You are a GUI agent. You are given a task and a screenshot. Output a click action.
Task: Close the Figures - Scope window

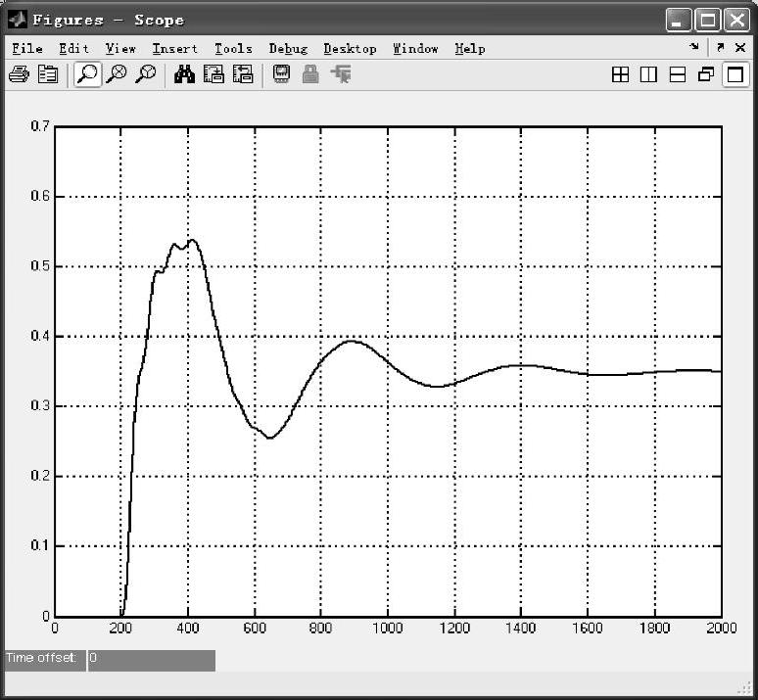[x=736, y=21]
